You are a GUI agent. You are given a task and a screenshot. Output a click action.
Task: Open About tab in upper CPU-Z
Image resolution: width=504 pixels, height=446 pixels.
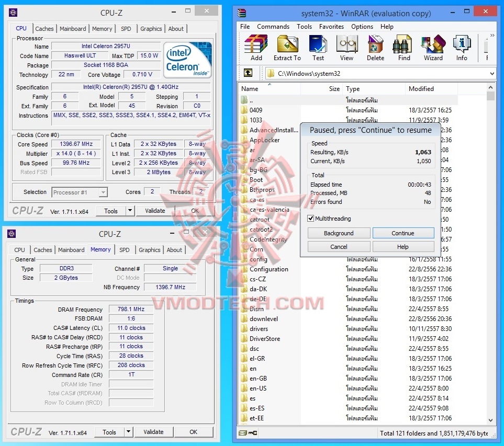click(x=176, y=29)
